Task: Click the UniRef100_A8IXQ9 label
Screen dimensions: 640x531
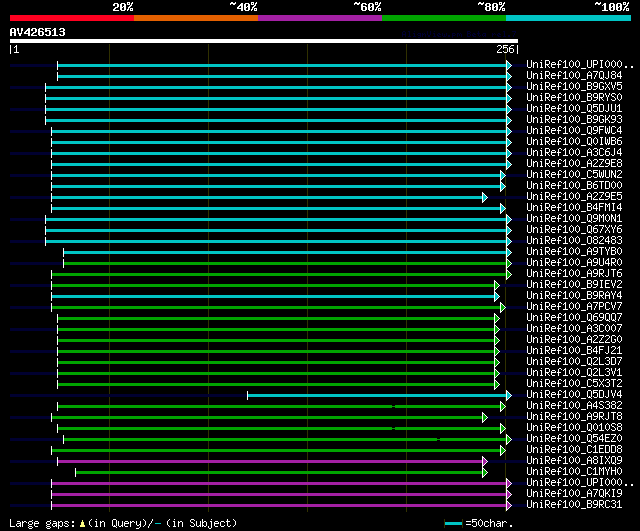Action: pos(574,461)
